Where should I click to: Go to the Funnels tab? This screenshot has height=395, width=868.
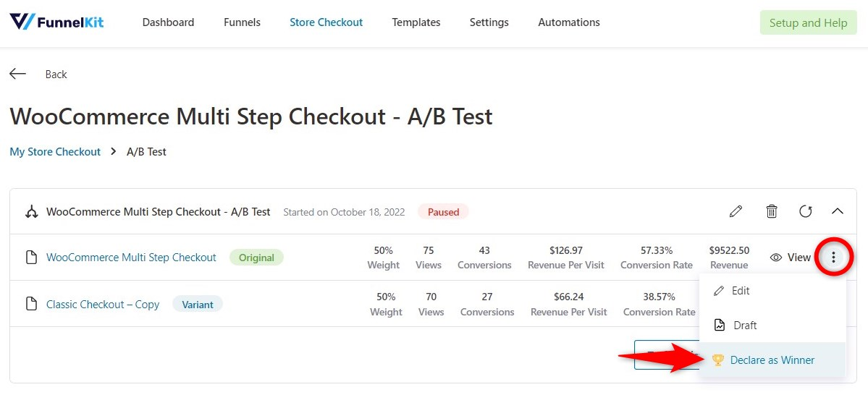pos(242,22)
